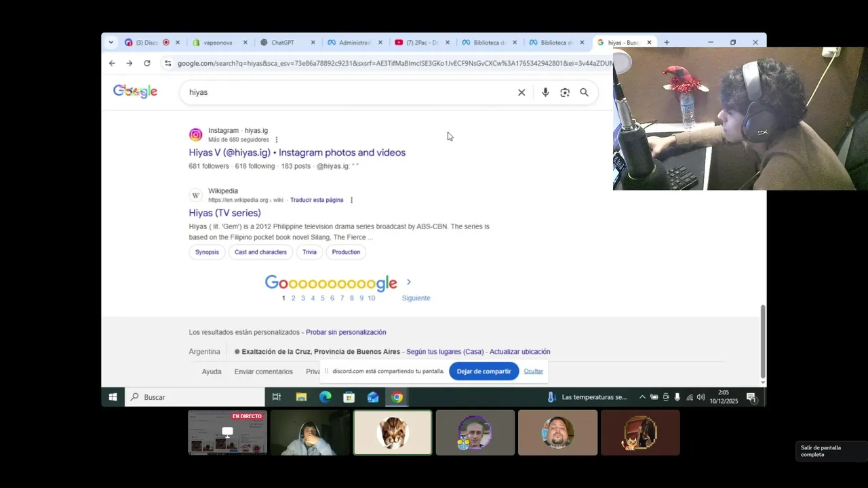
Task: Go forward with the browser forward arrow
Action: (130, 63)
